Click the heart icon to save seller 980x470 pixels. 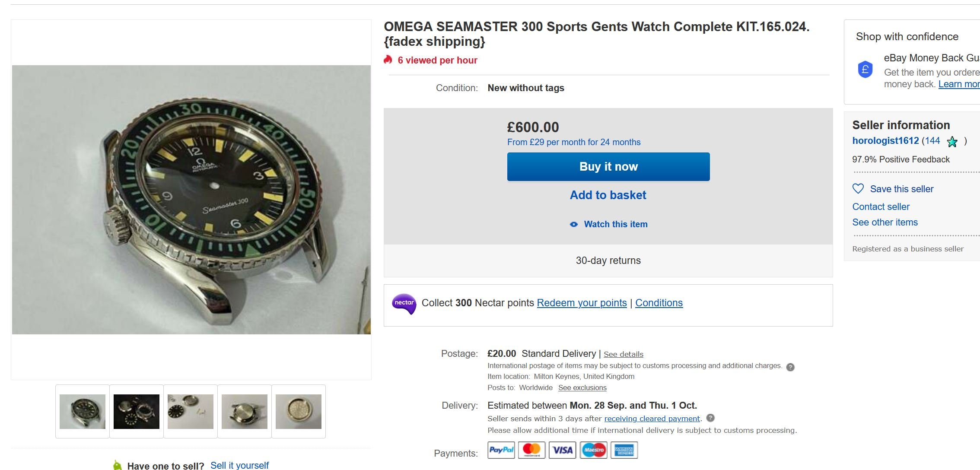pos(858,189)
